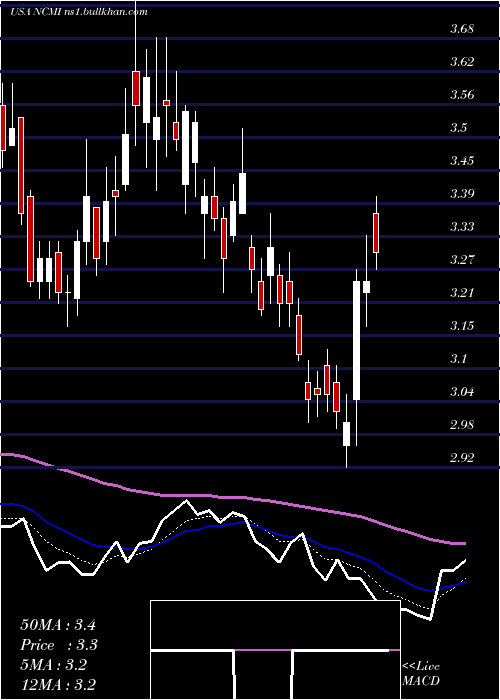Viewport: 500px width, 700px height.
Task: Click the 3.39 price axis label
Action: [462, 194]
